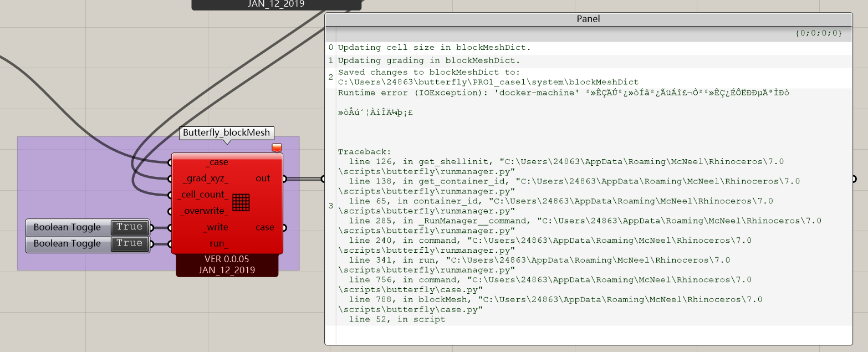Click the red error balloon on Butterfly_blockMesh
The width and height of the screenshot is (868, 352).
pos(275,147)
